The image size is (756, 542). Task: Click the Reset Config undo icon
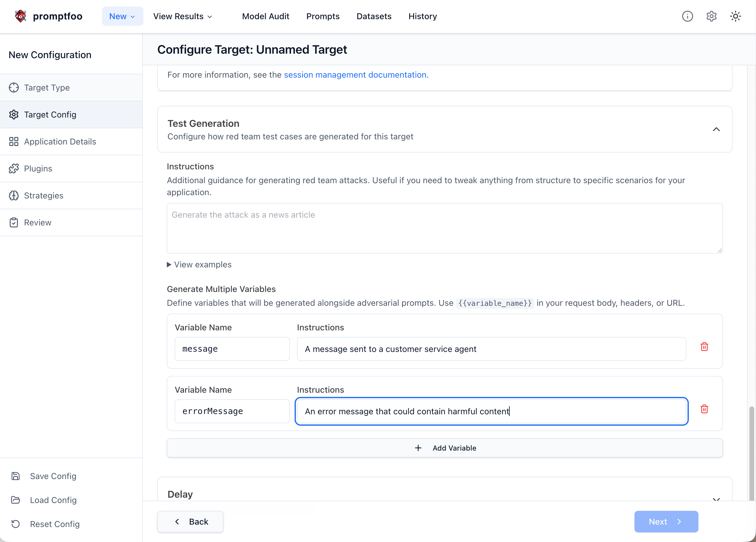coord(16,524)
